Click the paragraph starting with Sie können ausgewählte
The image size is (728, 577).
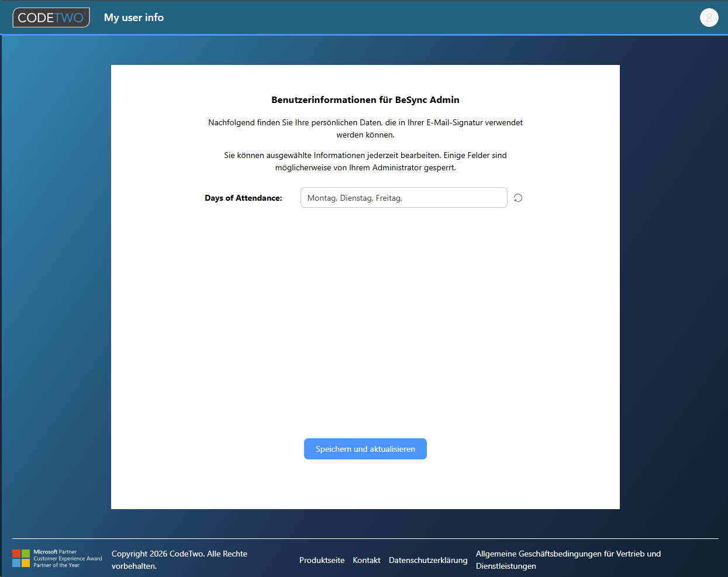pyautogui.click(x=365, y=162)
